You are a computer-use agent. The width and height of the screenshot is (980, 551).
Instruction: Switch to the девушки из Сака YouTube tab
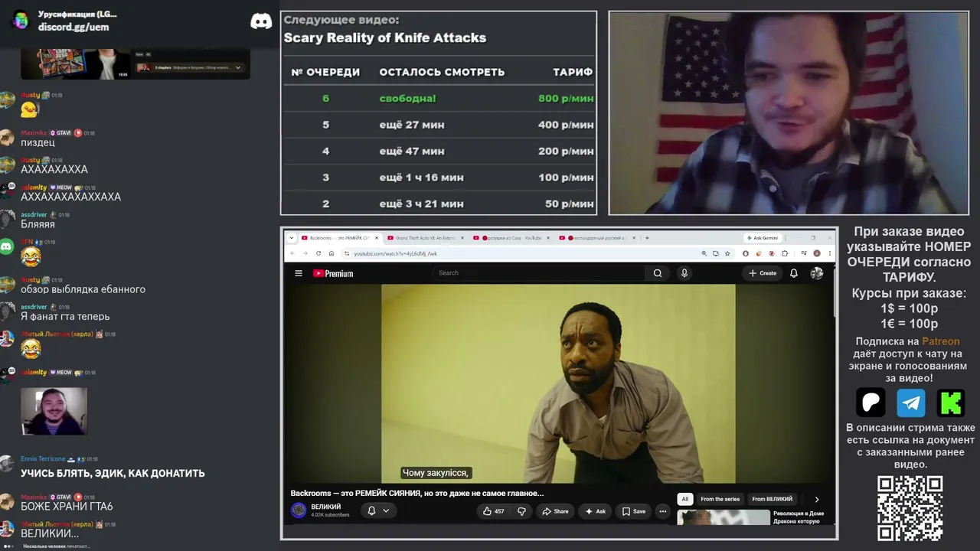(x=512, y=238)
